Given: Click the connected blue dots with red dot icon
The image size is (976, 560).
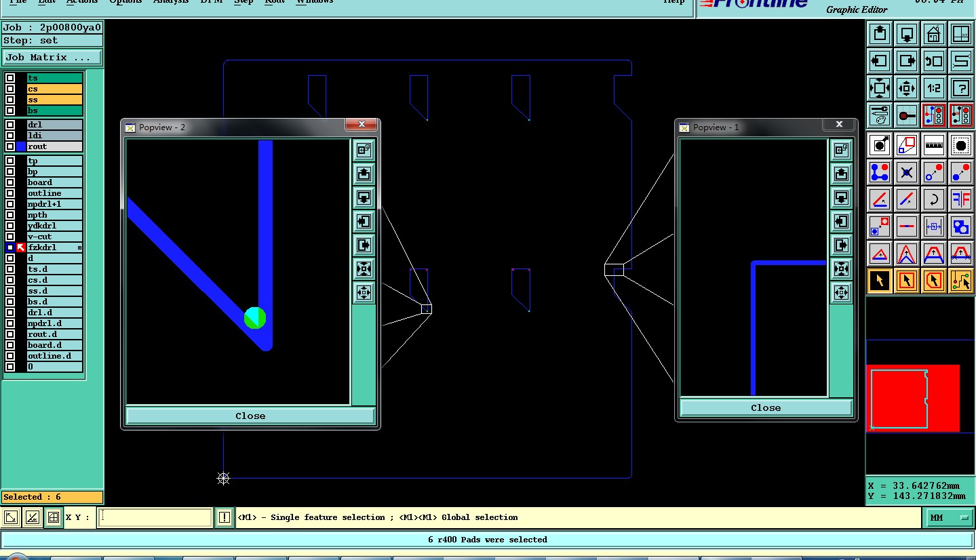Looking at the screenshot, I should pyautogui.click(x=880, y=172).
